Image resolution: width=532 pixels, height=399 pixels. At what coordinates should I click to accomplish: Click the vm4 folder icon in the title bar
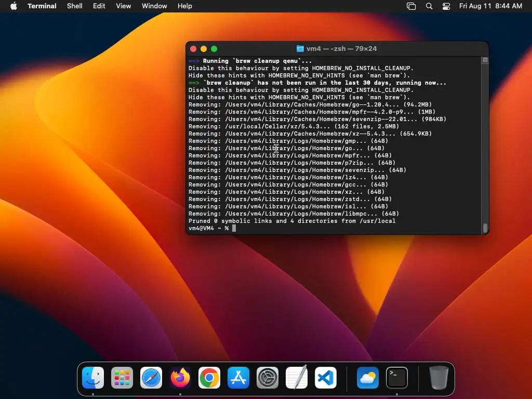(300, 48)
